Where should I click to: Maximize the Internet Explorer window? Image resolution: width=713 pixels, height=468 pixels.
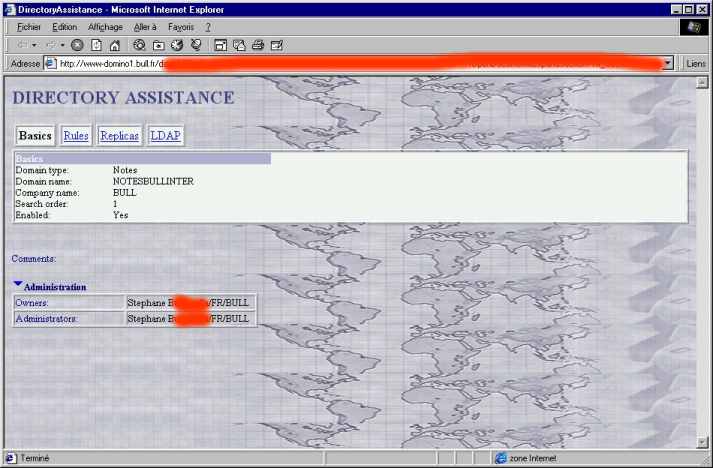click(688, 10)
